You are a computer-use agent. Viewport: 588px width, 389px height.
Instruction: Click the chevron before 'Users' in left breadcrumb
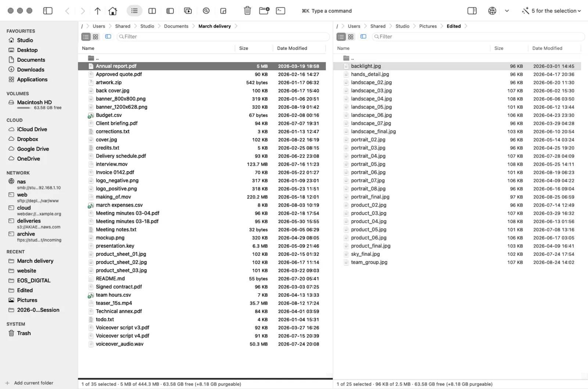[x=88, y=26]
